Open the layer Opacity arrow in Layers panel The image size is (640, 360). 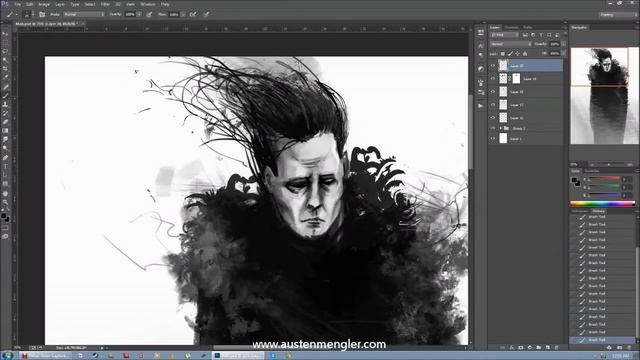click(563, 44)
